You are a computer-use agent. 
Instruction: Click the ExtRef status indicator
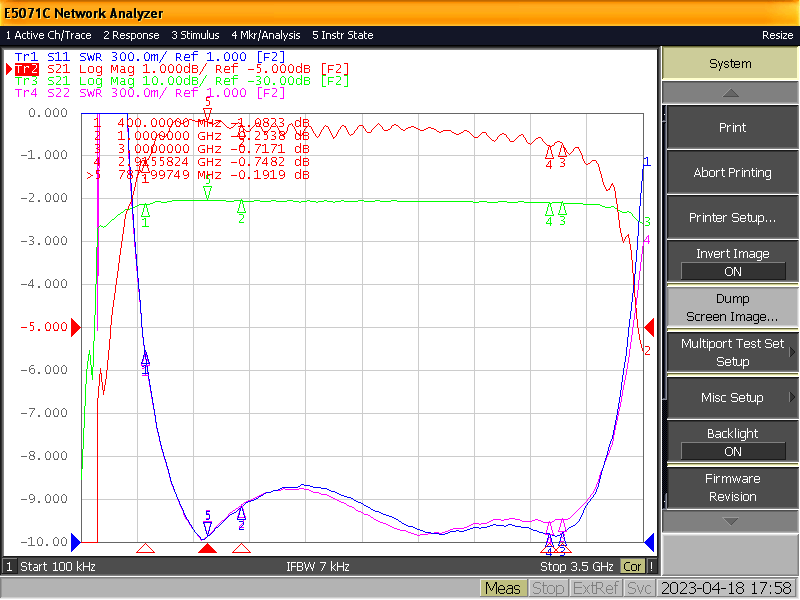(x=595, y=589)
